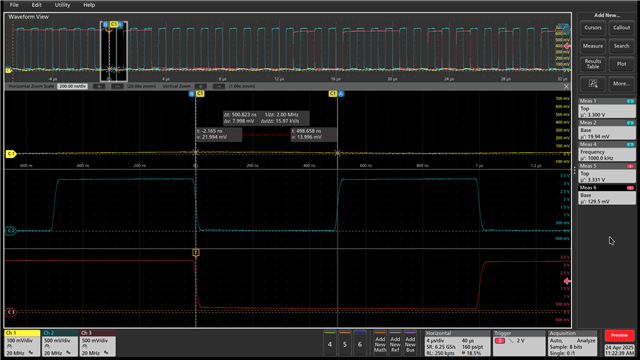Click Add New Math
Viewport: 640px width, 360px height.
pos(380,344)
